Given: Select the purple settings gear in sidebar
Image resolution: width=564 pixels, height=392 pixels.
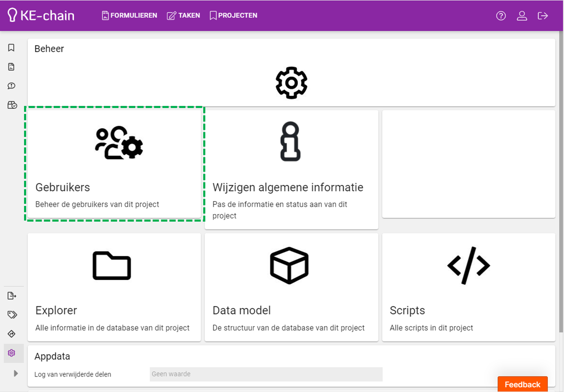Looking at the screenshot, I should 12,353.
